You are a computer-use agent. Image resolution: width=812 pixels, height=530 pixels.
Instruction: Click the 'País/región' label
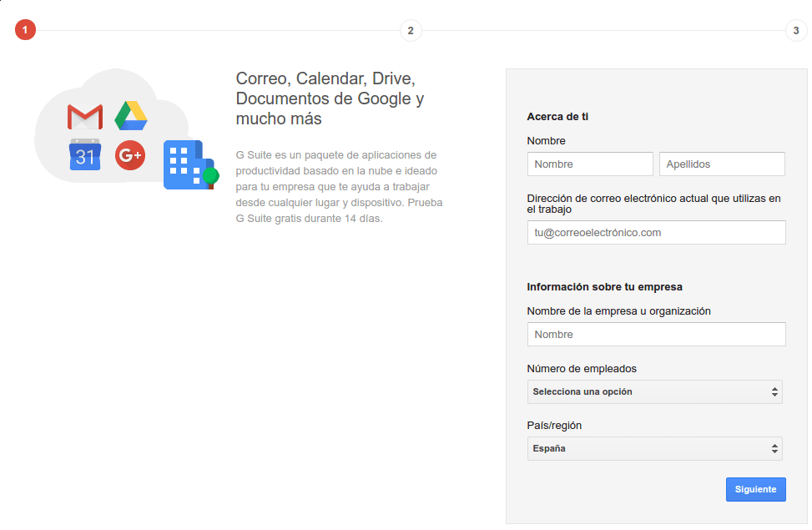554,426
